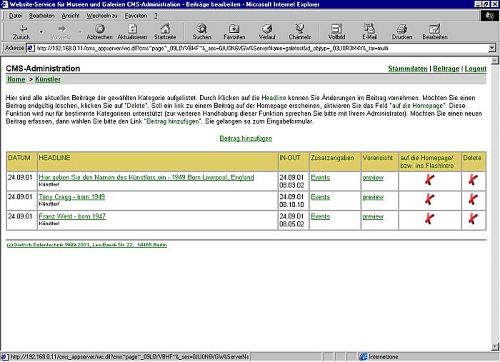The height and width of the screenshot is (362, 500).
Task: Click the Beitrag hinzufügen link
Action: click(x=246, y=138)
